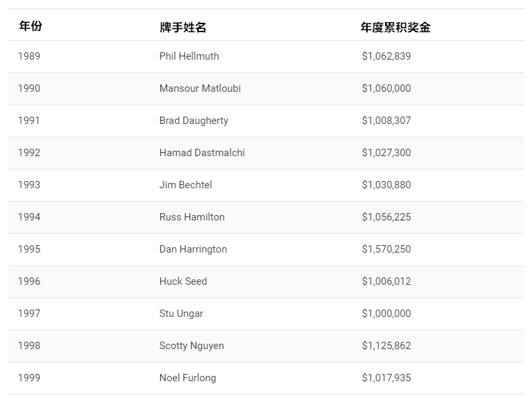This screenshot has width=532, height=398.
Task: Click the 1989 year cell
Action: (x=30, y=56)
